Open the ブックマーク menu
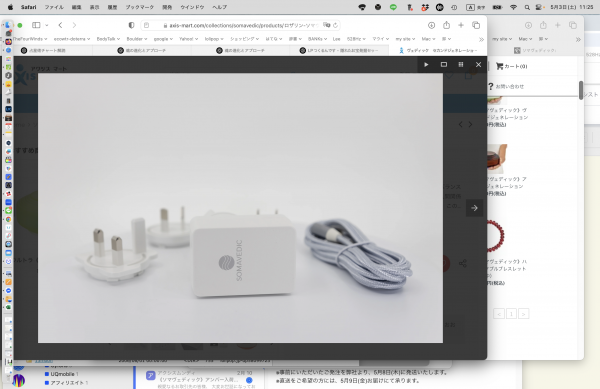This screenshot has width=600, height=389. (140, 7)
